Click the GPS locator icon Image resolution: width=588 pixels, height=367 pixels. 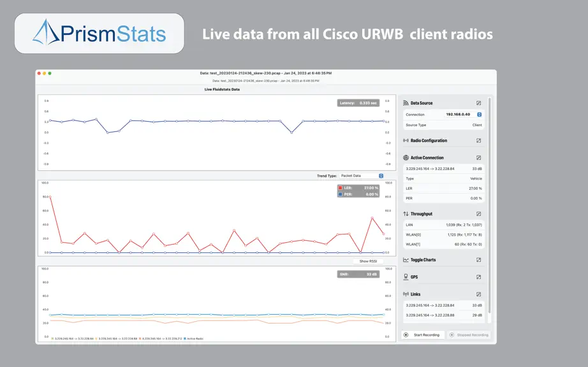click(406, 277)
